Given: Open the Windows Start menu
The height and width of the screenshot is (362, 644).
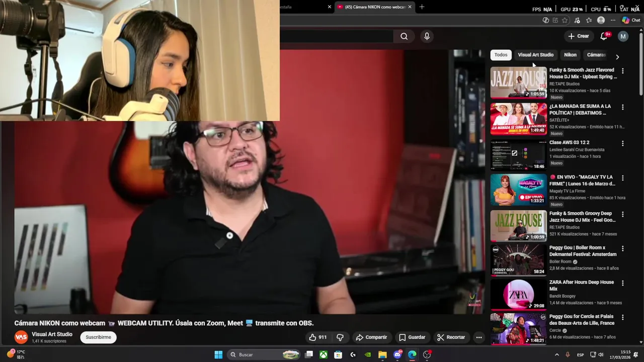Looking at the screenshot, I should click(218, 355).
